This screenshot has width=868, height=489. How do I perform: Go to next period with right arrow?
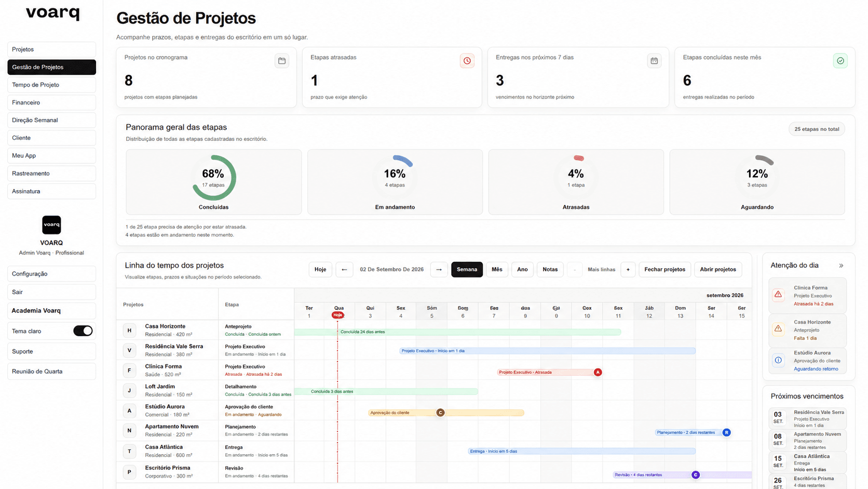tap(439, 269)
